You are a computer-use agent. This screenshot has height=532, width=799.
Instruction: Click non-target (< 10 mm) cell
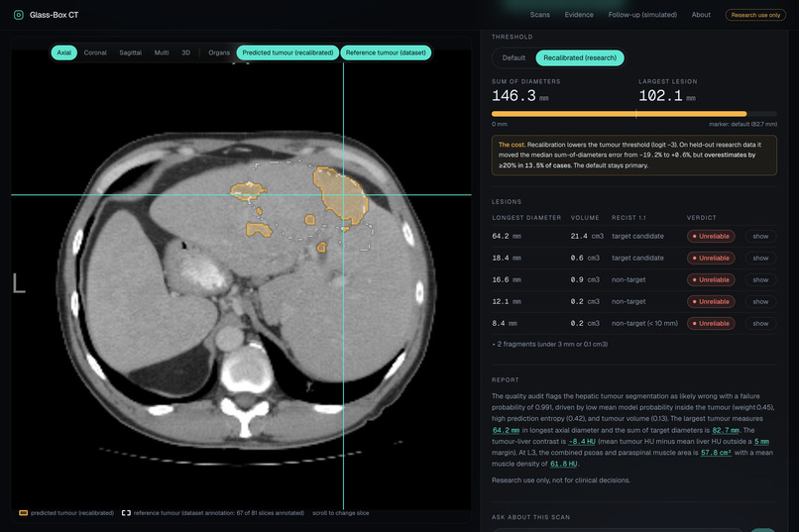point(644,324)
